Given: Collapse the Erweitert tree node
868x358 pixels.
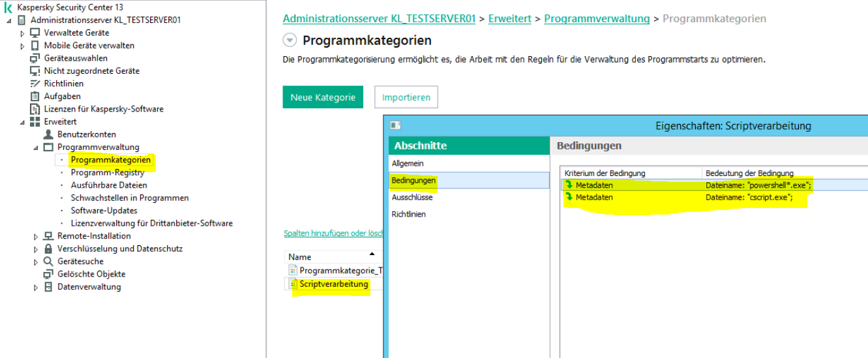Looking at the screenshot, I should (x=22, y=123).
